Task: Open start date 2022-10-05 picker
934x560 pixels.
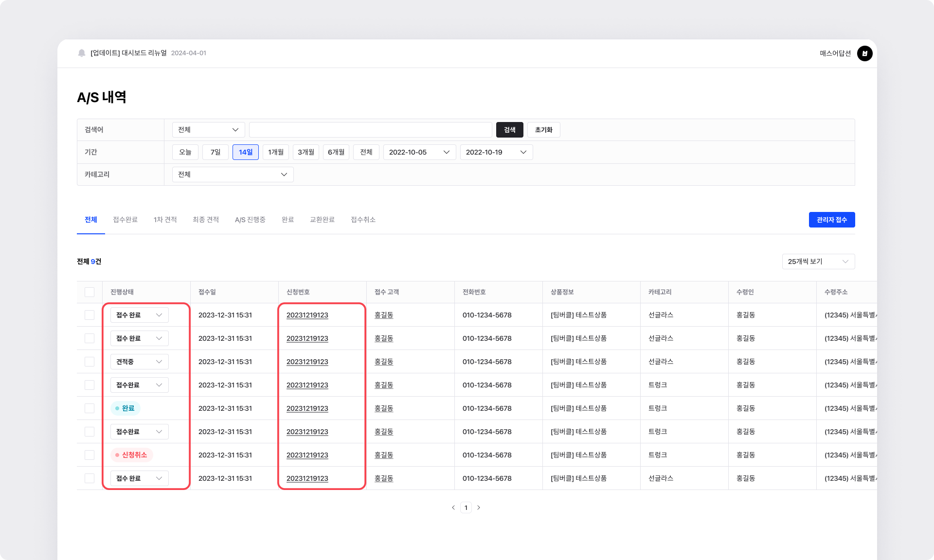Action: (419, 152)
